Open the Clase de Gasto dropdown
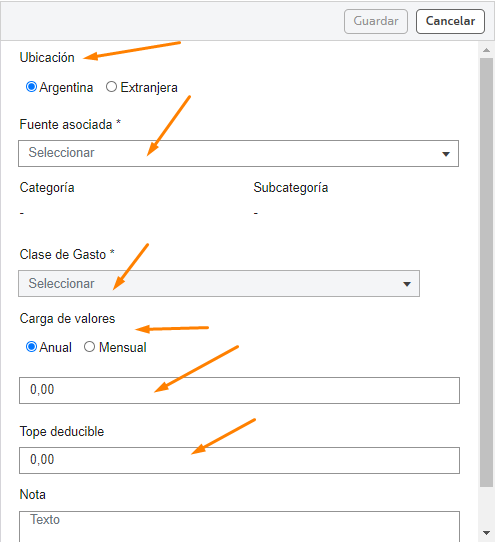Image resolution: width=504 pixels, height=542 pixels. (219, 283)
